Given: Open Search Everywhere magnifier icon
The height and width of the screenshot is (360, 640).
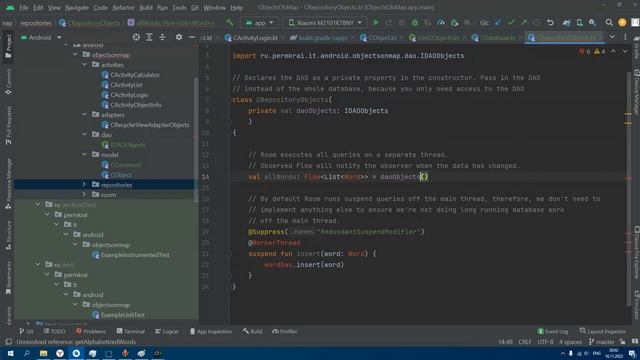Looking at the screenshot, I should click(609, 23).
